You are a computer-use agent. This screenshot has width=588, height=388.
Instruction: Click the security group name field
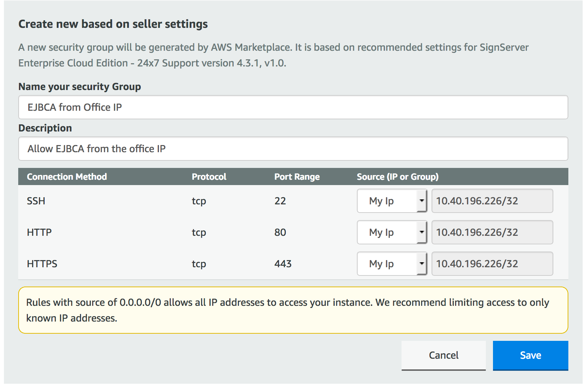coord(293,107)
